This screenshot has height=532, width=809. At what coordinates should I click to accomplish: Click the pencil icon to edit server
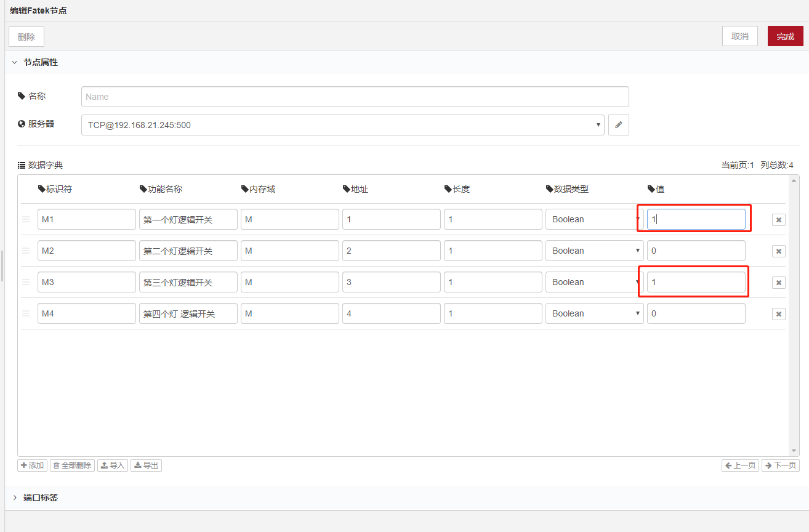[618, 125]
